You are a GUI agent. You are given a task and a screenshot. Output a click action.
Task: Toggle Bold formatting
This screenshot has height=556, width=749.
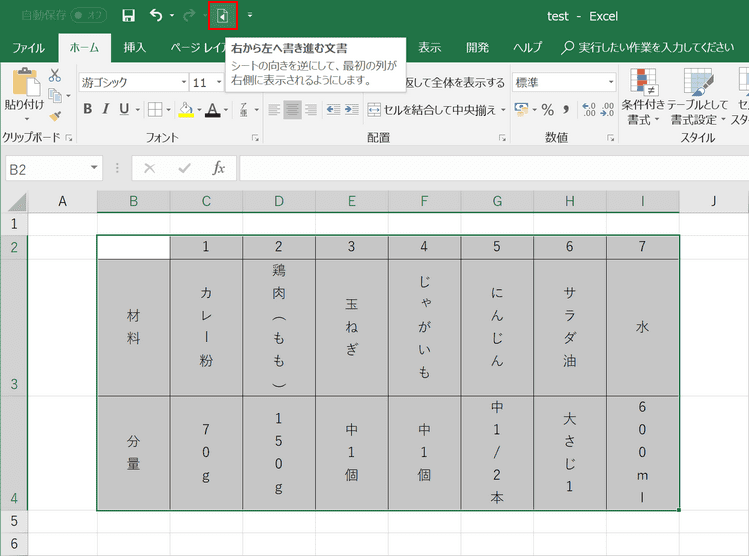coord(87,109)
